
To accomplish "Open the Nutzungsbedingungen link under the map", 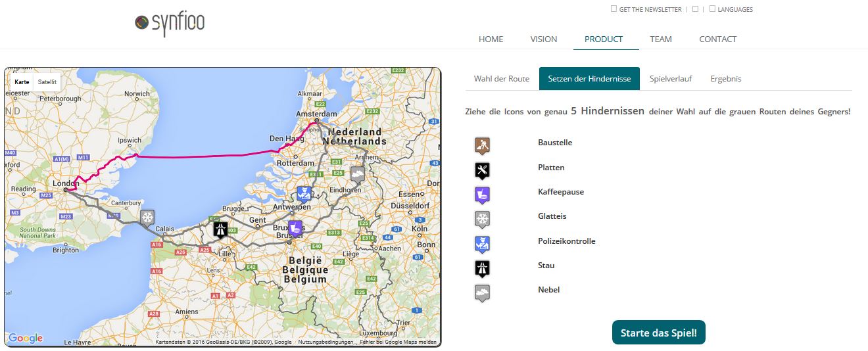I will [325, 342].
